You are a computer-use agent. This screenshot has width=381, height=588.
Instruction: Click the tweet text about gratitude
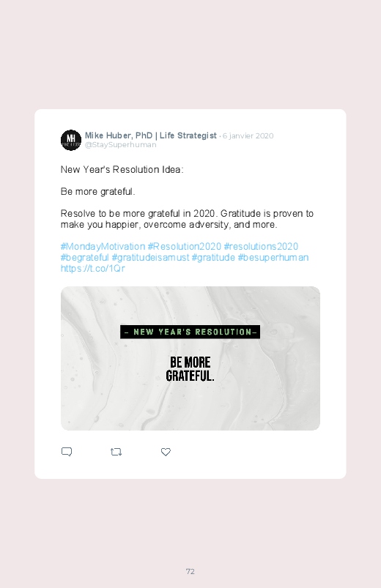tap(187, 219)
